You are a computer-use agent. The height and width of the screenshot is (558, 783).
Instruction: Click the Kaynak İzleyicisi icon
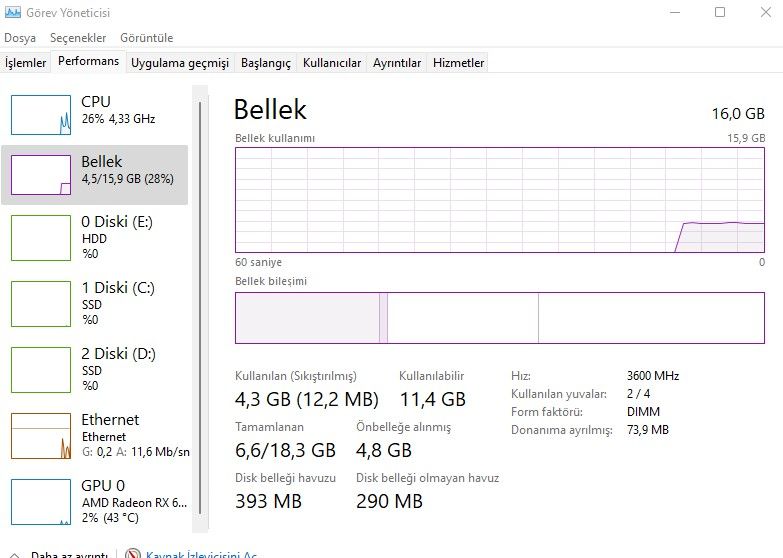point(133,554)
